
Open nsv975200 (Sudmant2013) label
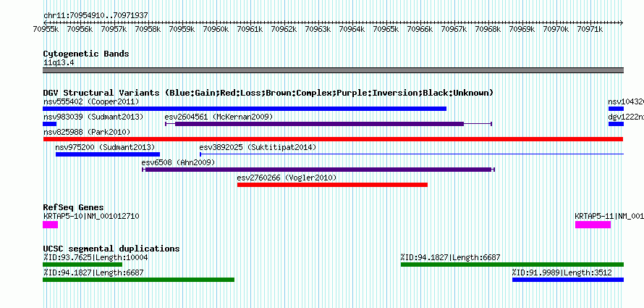[105, 147]
